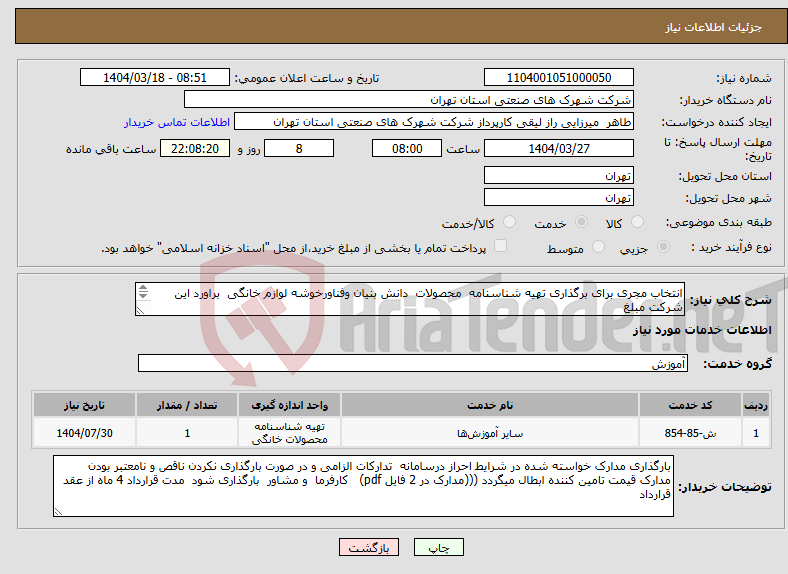Select the خدمت radio button
Viewport: 788px width, 574px height.
point(581,222)
